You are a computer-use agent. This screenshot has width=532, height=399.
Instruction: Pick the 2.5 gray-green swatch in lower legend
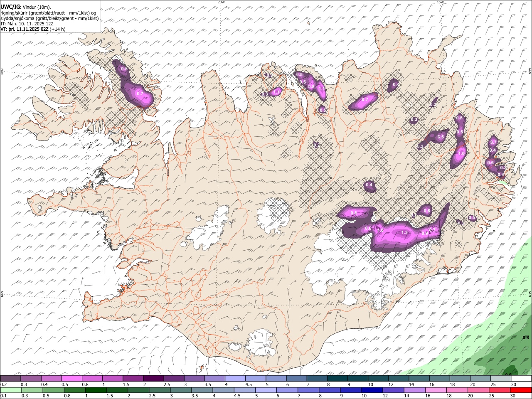pyautogui.click(x=160, y=390)
